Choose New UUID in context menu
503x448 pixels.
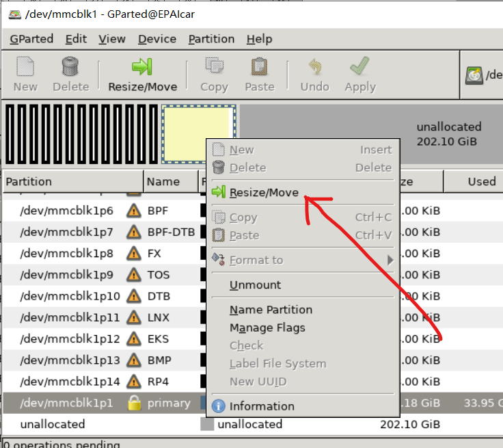pos(303,382)
